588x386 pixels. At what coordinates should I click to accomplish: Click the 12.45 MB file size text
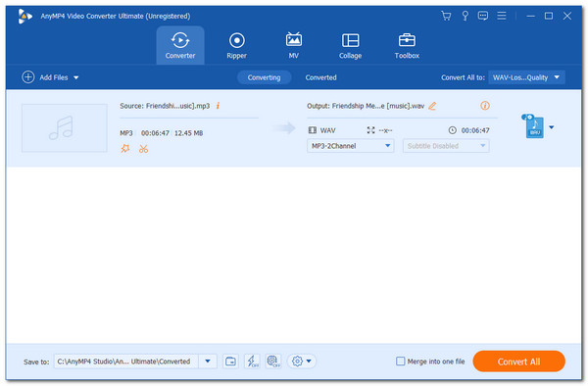click(188, 133)
